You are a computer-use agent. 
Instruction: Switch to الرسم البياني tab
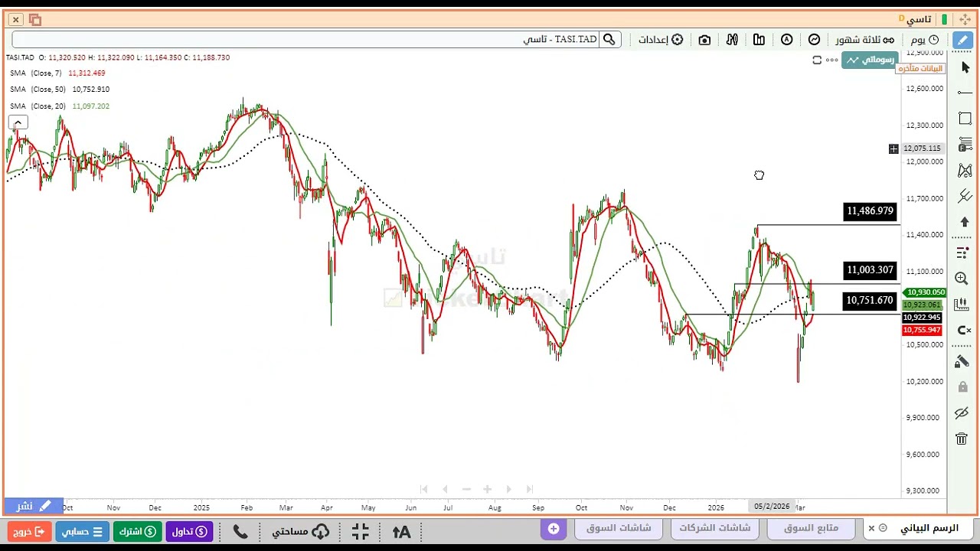(x=929, y=528)
